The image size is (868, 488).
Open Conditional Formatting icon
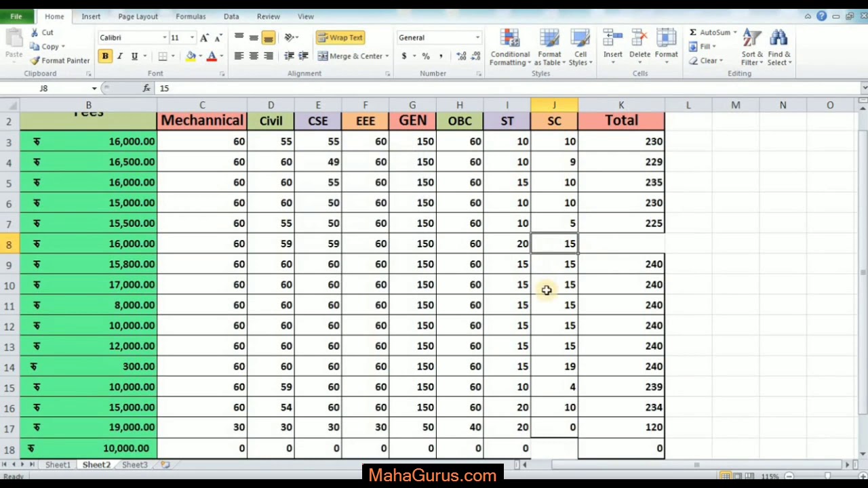tap(510, 39)
